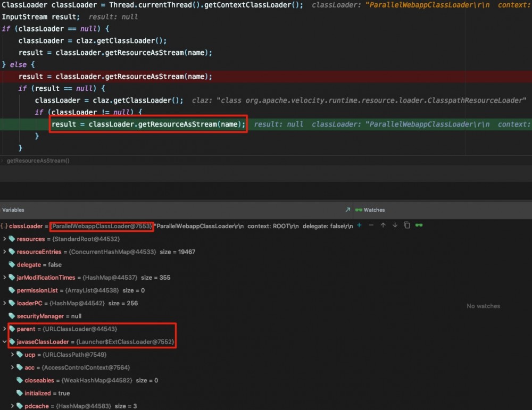Remove selected watch using the minus icon
Viewport: 532px width, 410px height.
371,225
